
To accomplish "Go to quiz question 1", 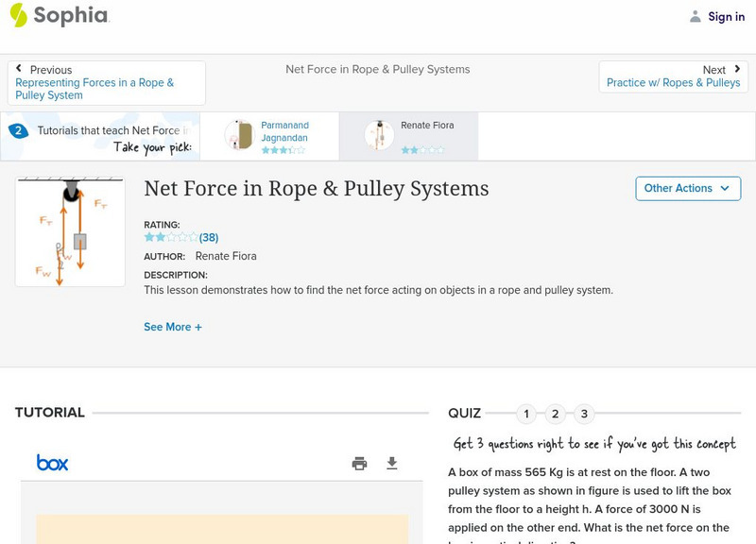I will 526,414.
